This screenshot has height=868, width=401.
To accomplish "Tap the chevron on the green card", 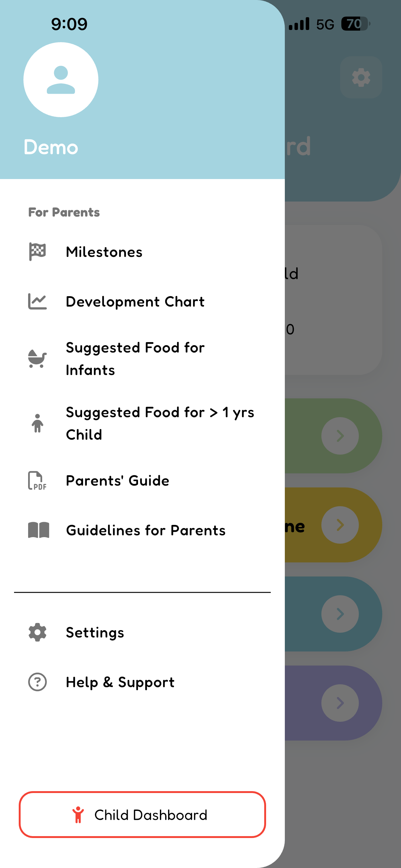I will pyautogui.click(x=340, y=436).
